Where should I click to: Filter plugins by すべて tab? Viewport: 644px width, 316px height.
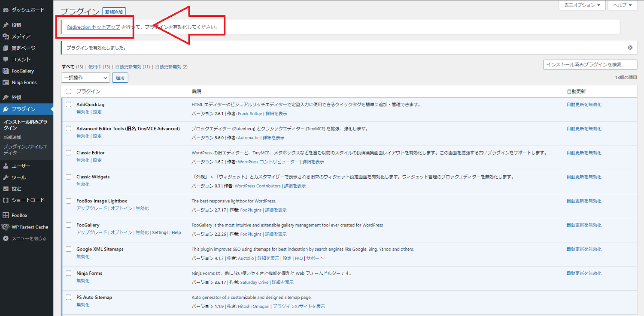pos(68,66)
